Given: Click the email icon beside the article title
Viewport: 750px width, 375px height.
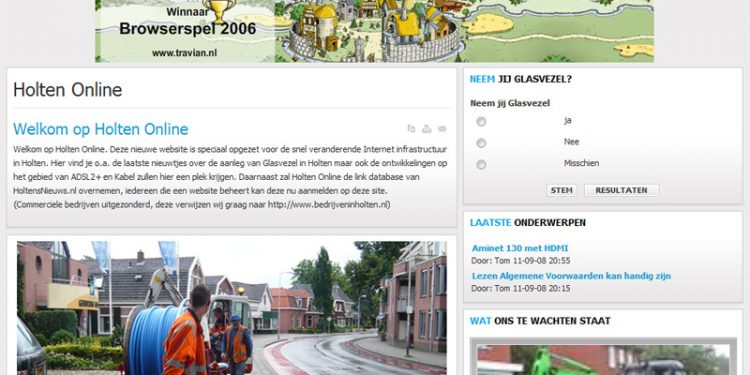Looking at the screenshot, I should pyautogui.click(x=442, y=129).
